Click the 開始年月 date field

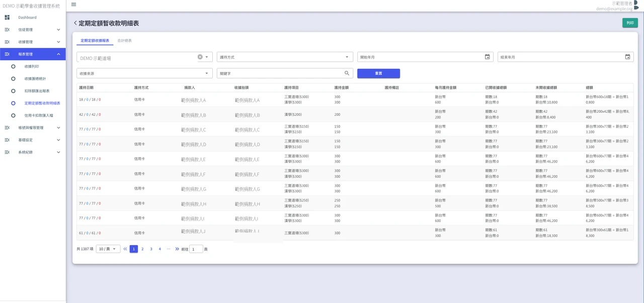tap(425, 57)
